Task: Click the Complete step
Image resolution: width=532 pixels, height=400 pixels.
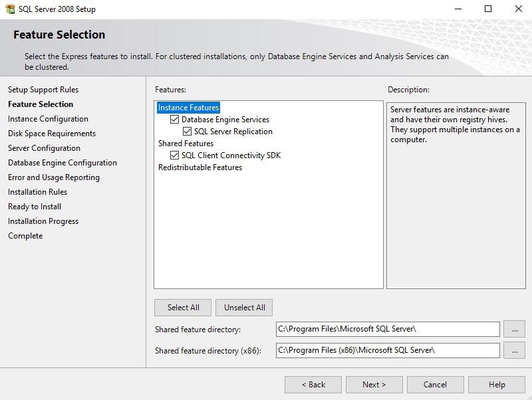Action: click(25, 236)
